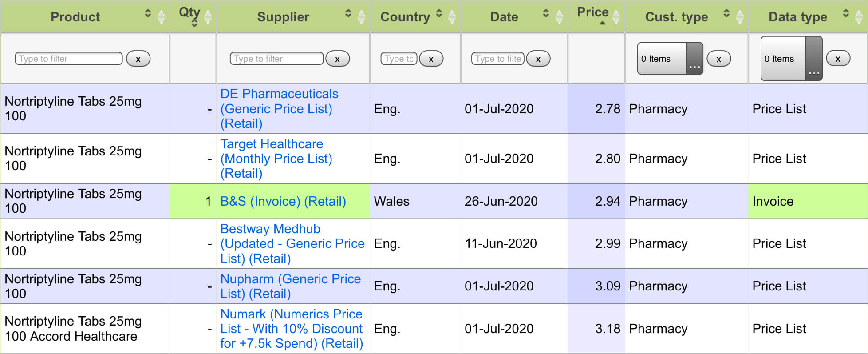Sort by the Qty column header
Viewport: 868px width, 354px height.
[x=189, y=12]
